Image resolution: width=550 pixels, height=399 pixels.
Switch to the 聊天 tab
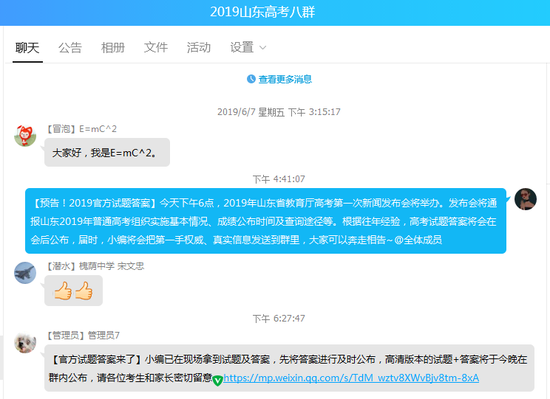click(x=27, y=47)
